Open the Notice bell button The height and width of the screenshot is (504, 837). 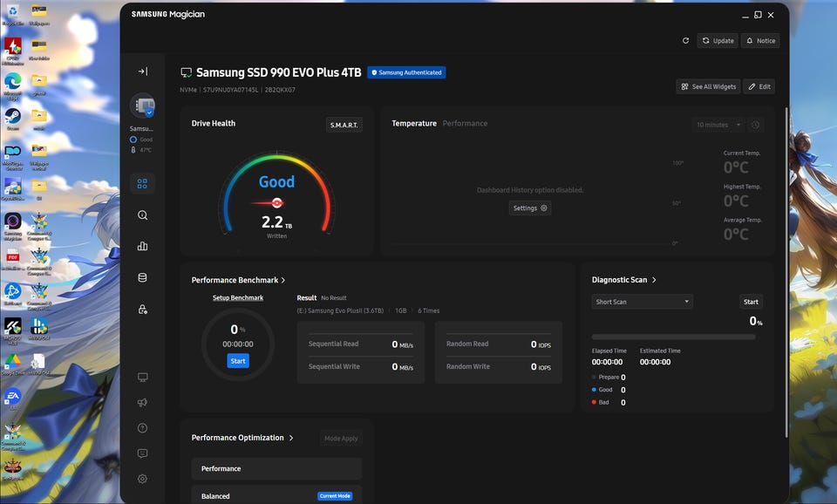760,41
